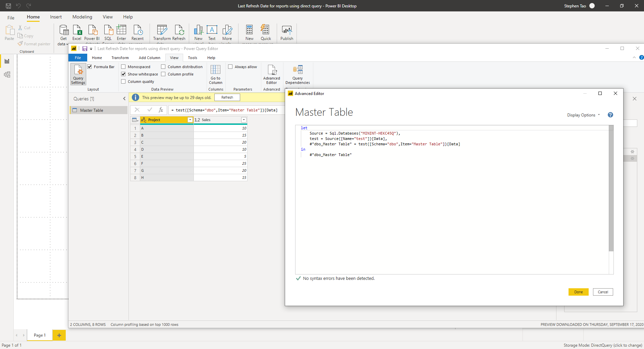Switch to Report view in sidebar

[7, 61]
